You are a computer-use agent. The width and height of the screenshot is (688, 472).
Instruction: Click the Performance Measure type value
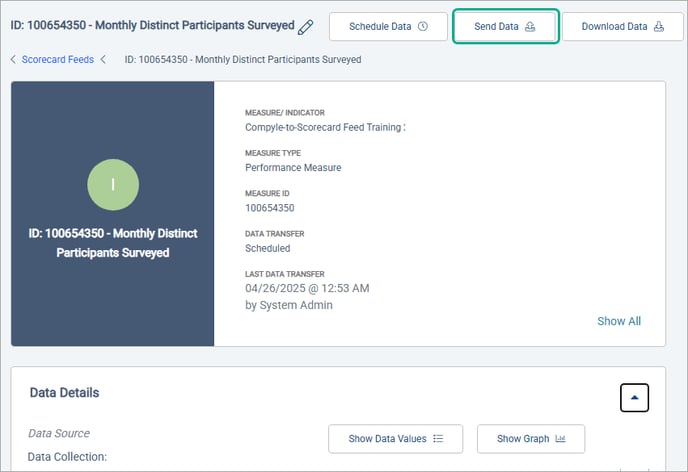tap(293, 168)
